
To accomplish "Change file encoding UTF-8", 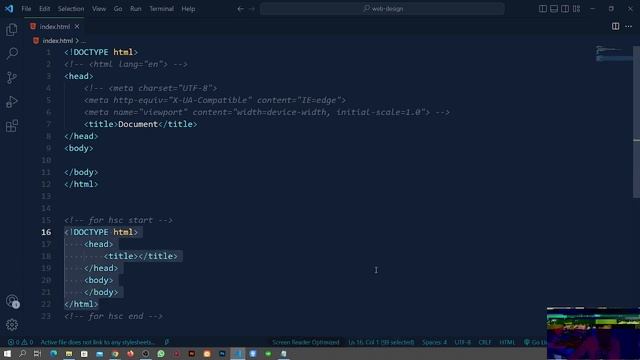I will coord(462,342).
